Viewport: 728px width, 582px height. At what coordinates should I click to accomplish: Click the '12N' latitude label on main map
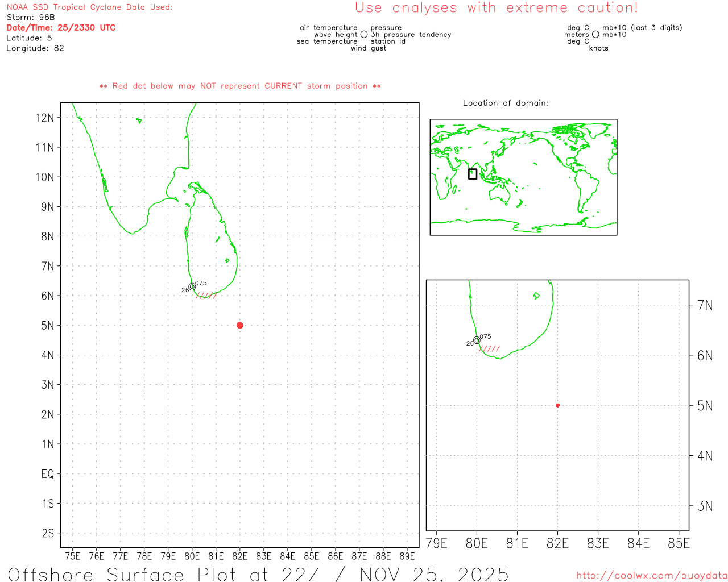click(45, 118)
